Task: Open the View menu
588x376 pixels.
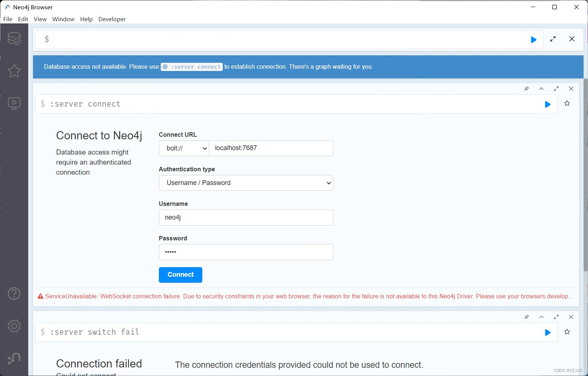Action: [x=40, y=19]
